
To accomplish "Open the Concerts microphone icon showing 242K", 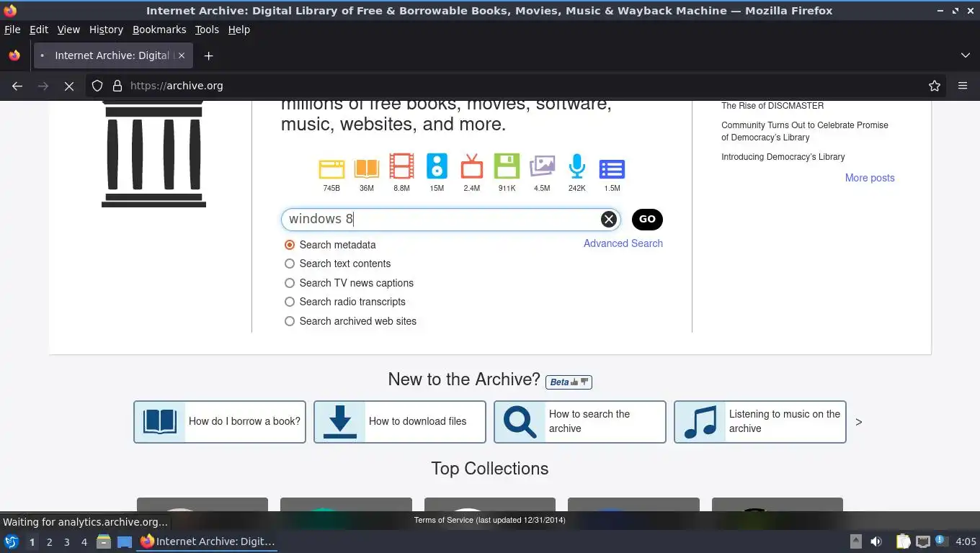I will [x=576, y=166].
